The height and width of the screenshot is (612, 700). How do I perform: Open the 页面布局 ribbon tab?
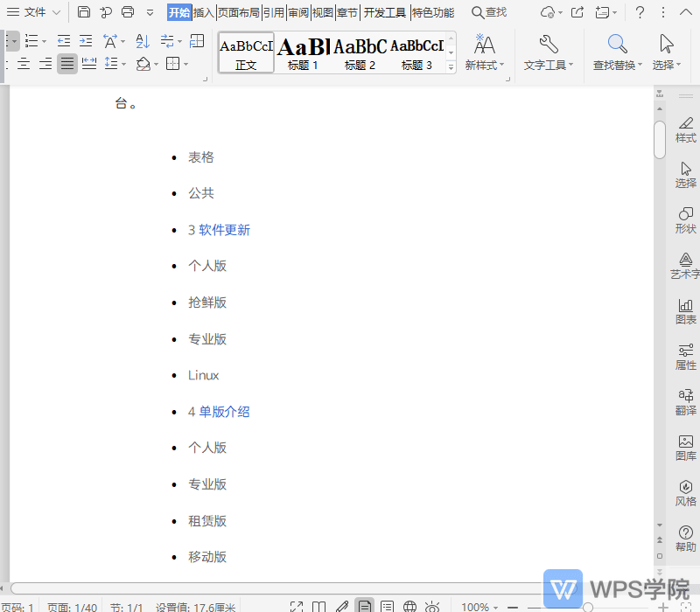point(239,12)
